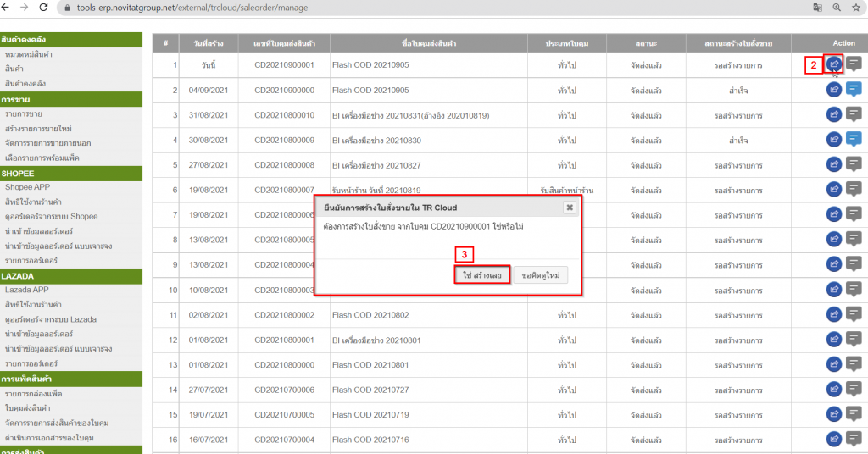This screenshot has width=868, height=454.
Task: Open the blue comment icon for row 2
Action: 854,89
